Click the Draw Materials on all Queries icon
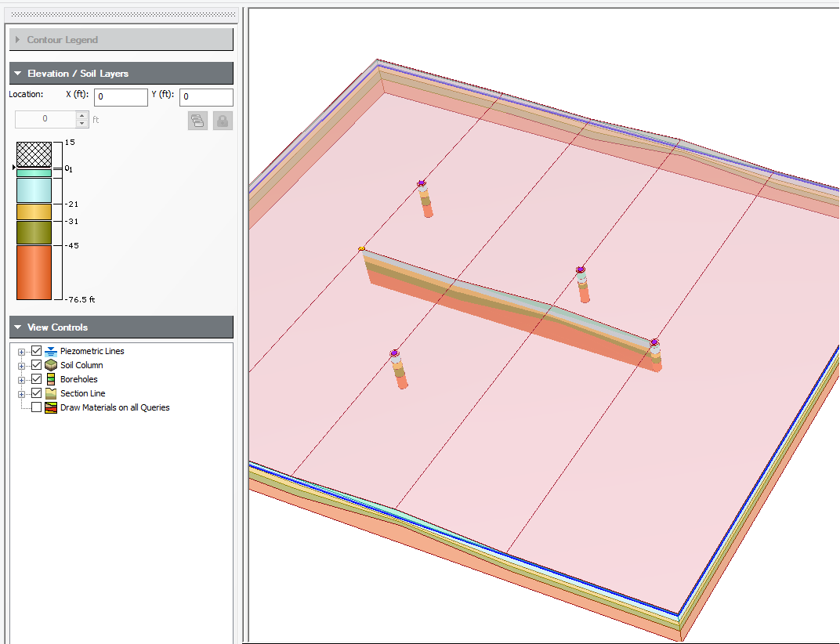 (49, 407)
